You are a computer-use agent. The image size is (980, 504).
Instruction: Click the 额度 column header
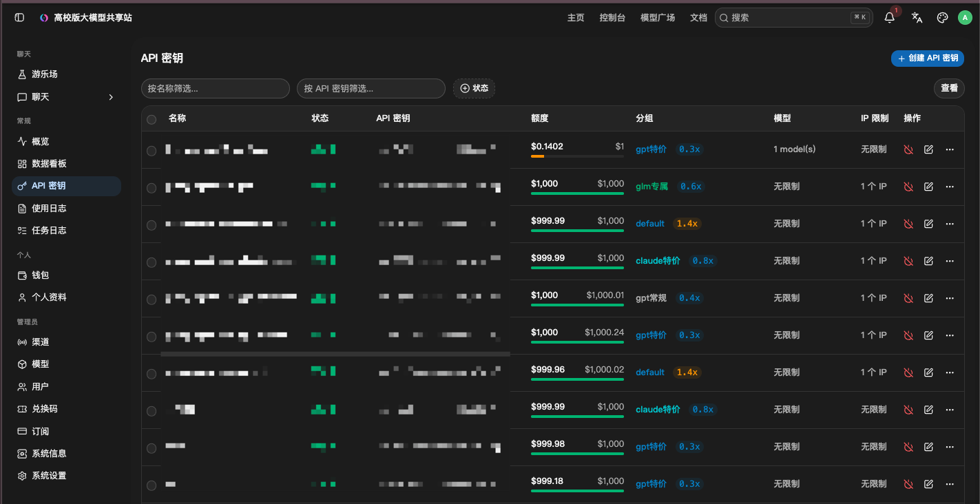[539, 118]
